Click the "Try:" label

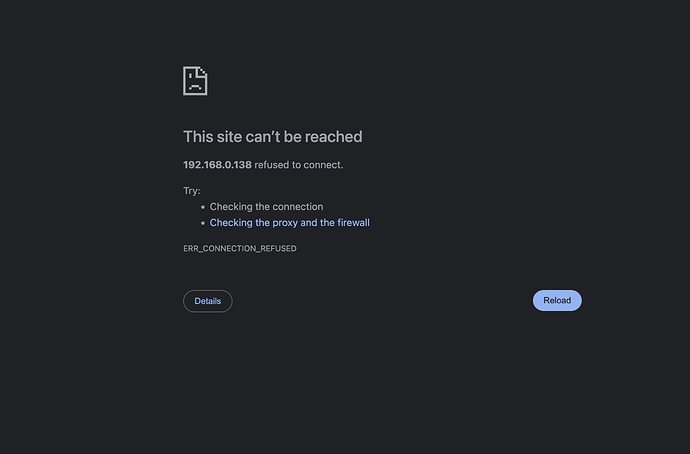click(192, 190)
